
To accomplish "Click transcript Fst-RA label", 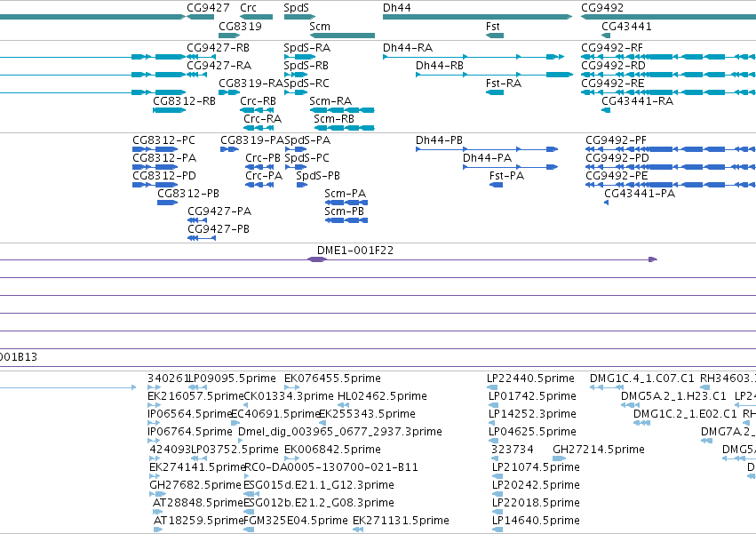I will pos(504,84).
